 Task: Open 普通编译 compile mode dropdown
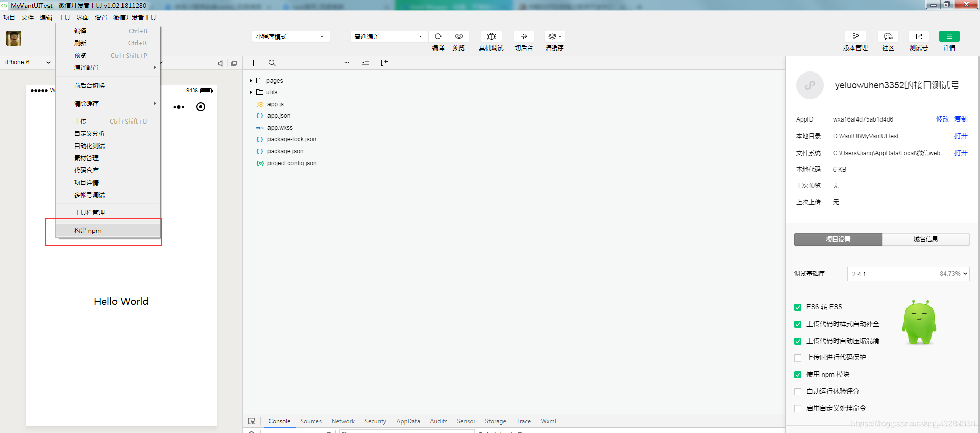pyautogui.click(x=389, y=36)
